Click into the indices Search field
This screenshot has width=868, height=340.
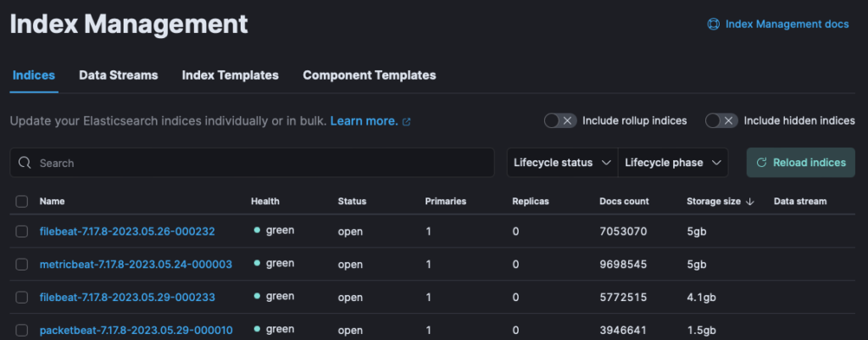point(254,163)
